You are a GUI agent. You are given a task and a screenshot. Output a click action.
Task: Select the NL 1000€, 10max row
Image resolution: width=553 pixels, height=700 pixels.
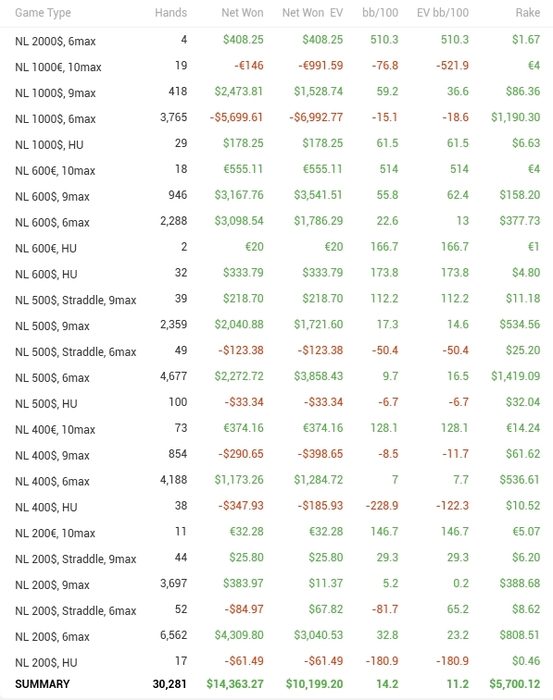pos(277,66)
